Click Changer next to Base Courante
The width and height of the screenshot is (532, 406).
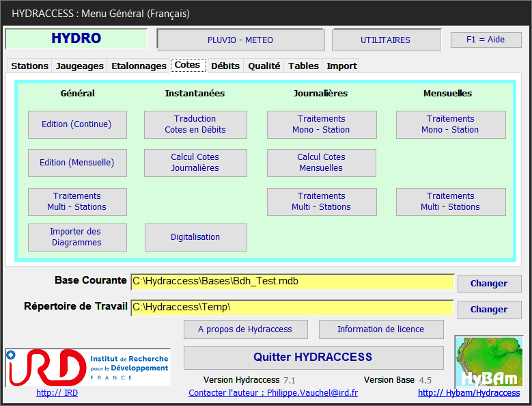coord(489,284)
